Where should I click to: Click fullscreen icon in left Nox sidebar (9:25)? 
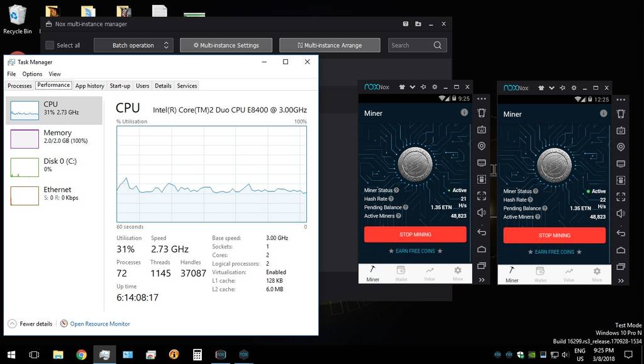click(x=482, y=196)
